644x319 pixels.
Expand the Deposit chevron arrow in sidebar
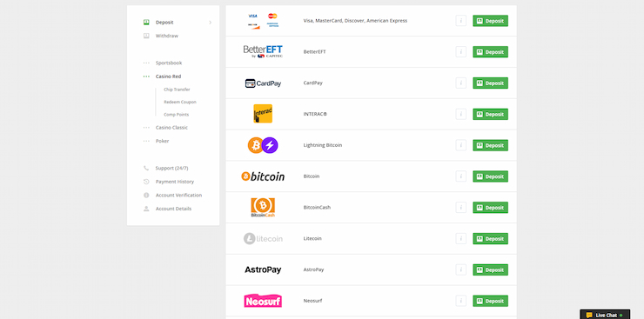[211, 23]
